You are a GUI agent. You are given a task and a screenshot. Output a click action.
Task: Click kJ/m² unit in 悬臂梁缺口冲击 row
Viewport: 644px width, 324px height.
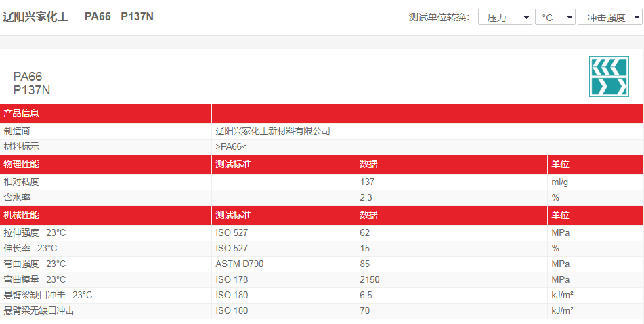coord(562,296)
